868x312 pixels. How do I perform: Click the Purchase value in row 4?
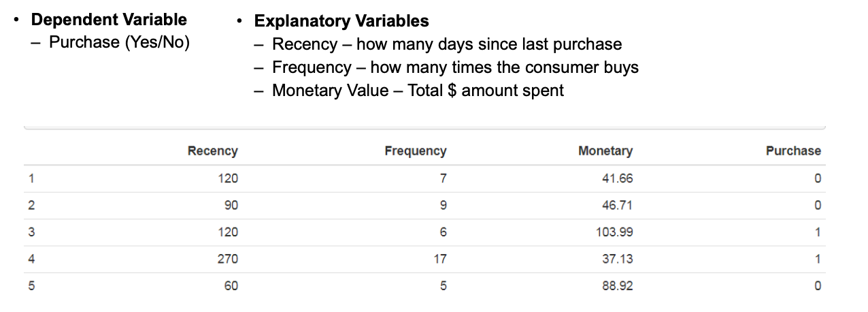click(817, 259)
